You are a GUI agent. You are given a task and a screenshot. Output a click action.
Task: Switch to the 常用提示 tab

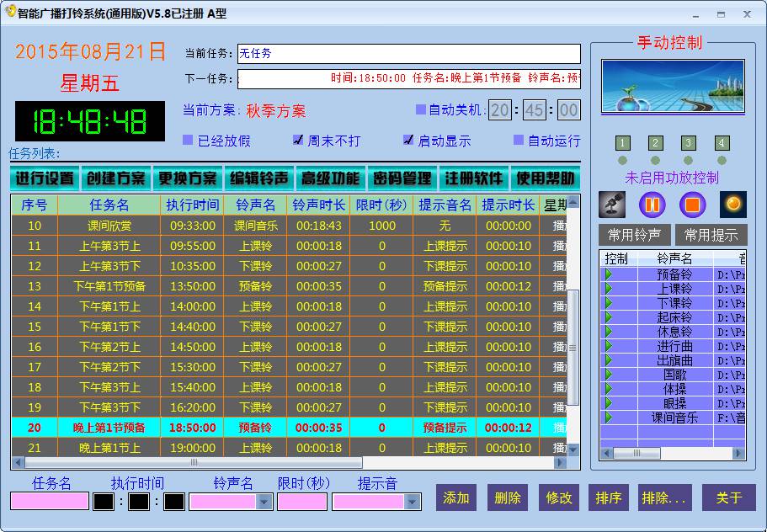[x=711, y=235]
